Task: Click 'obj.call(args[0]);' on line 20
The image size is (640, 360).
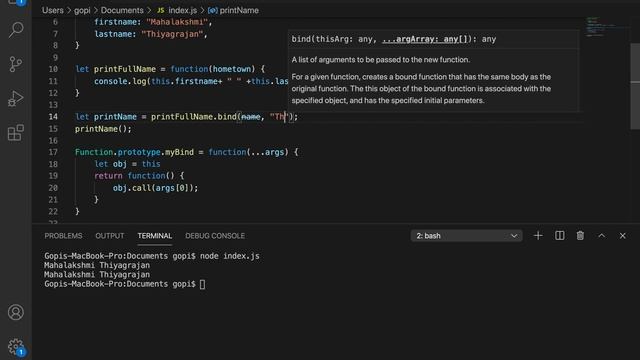Action: pyautogui.click(x=156, y=188)
